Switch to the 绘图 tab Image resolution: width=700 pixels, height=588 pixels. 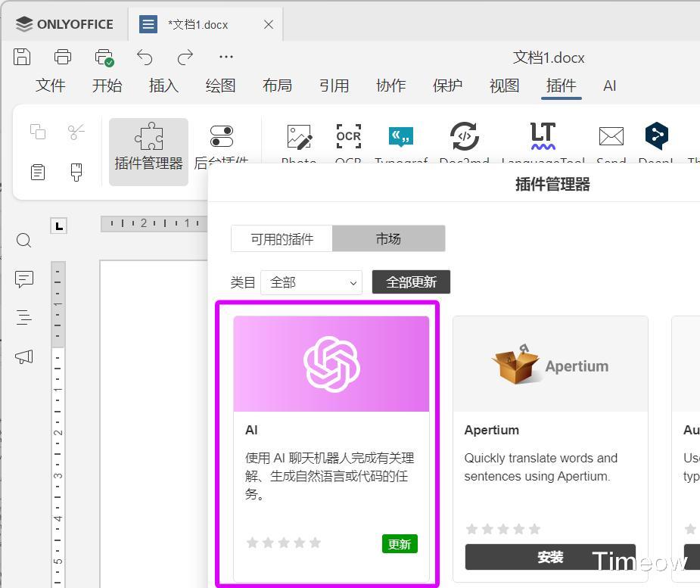tap(220, 86)
